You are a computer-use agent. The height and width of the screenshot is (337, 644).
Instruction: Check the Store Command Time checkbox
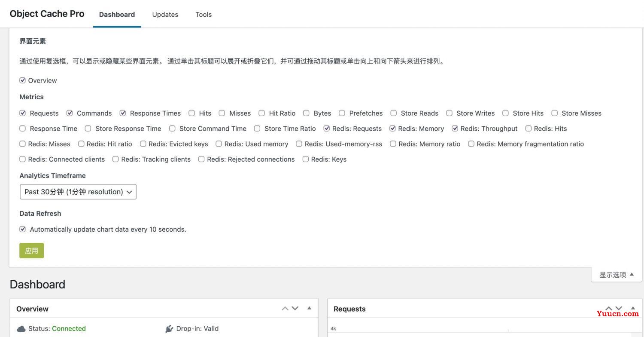pyautogui.click(x=172, y=129)
